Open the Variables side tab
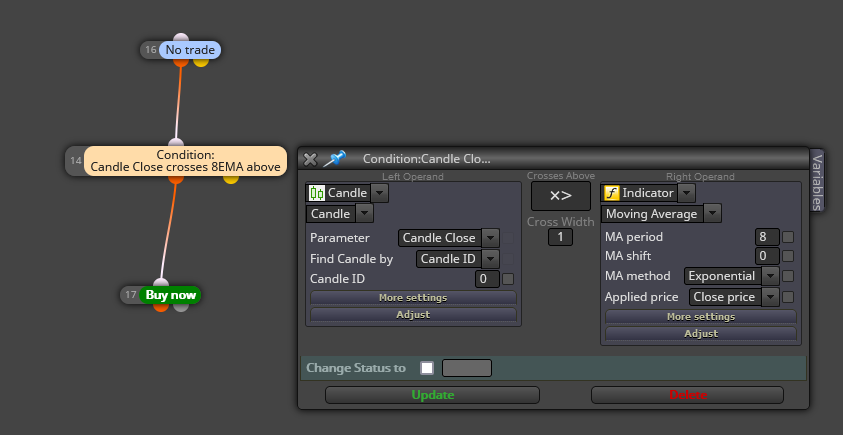 click(x=817, y=181)
